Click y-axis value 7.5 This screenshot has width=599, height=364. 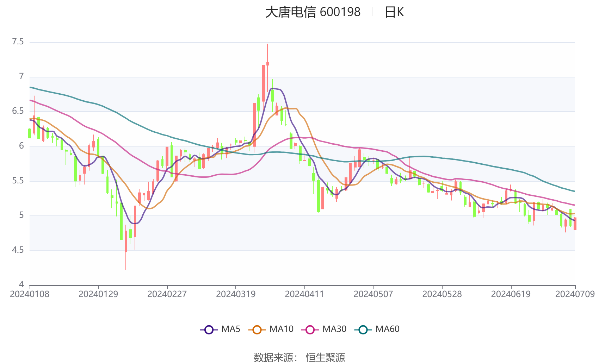click(x=18, y=42)
